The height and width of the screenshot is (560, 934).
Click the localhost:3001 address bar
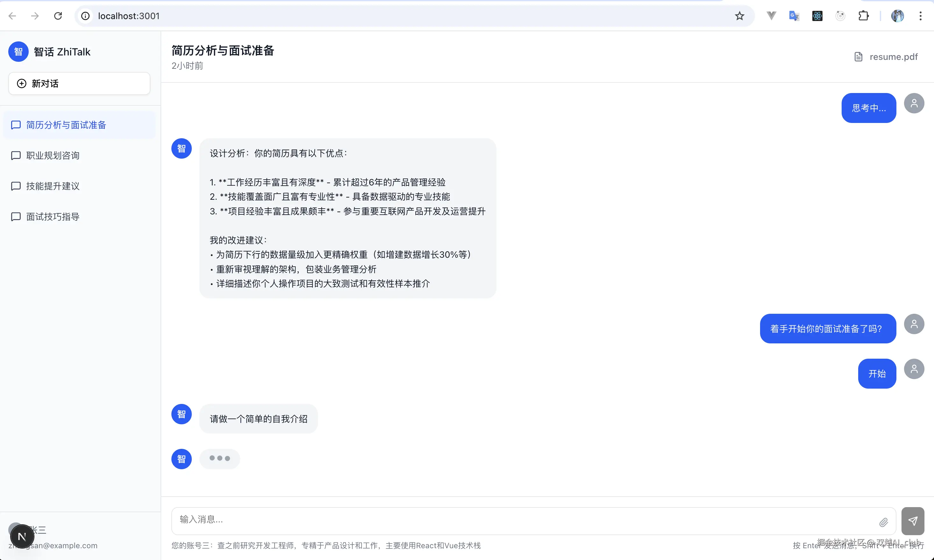(377, 16)
